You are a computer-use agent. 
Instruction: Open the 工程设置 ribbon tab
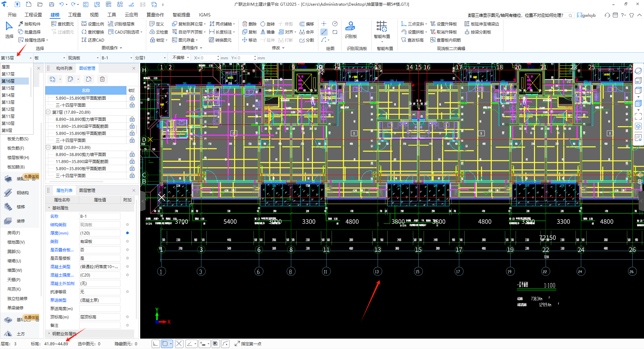(33, 15)
